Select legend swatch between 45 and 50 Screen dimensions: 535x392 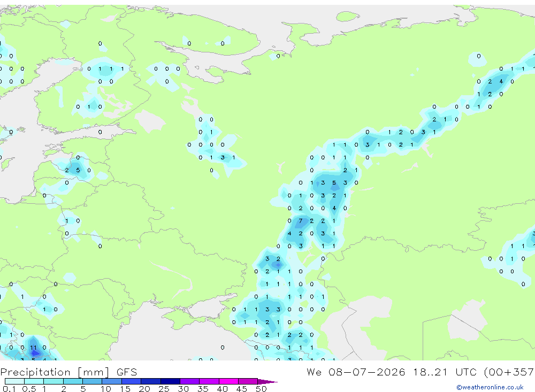tap(248, 381)
